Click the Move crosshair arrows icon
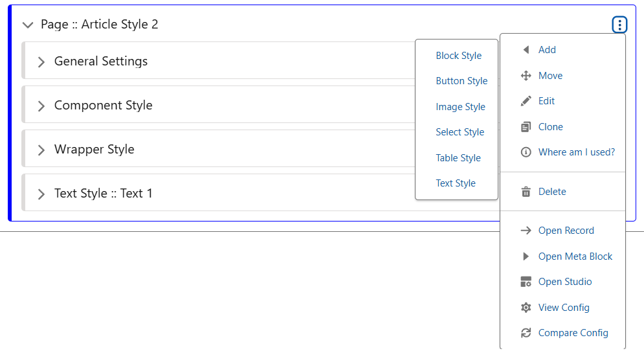The height and width of the screenshot is (364, 644). (x=526, y=76)
